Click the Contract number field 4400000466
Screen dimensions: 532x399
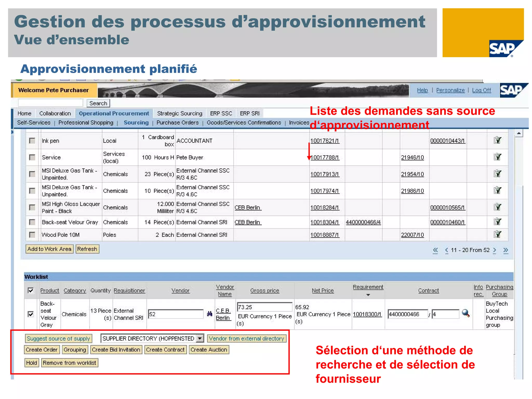point(408,314)
